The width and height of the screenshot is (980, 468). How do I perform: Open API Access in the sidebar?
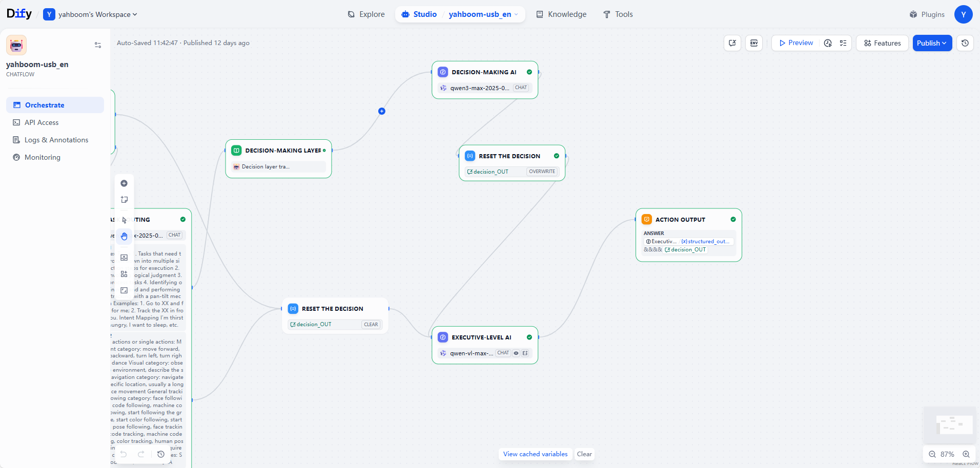click(55, 122)
